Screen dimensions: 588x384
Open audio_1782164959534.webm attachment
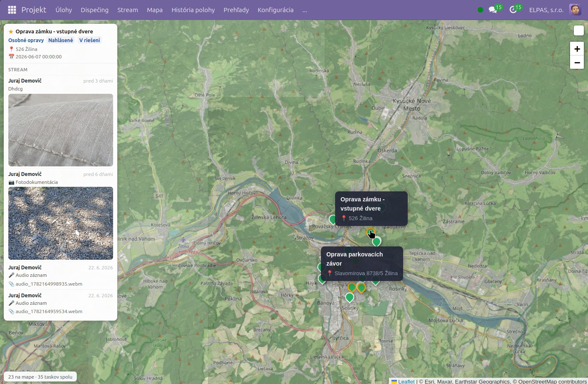click(x=49, y=311)
